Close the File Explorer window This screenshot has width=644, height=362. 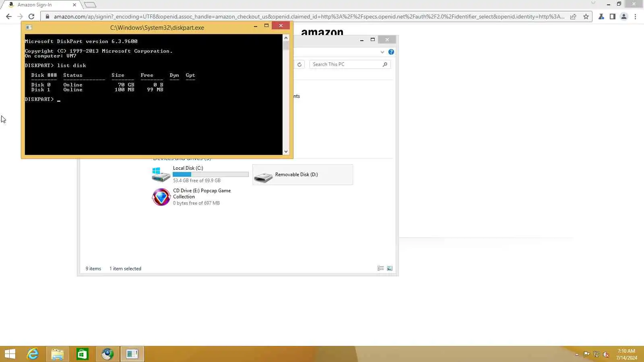(x=387, y=39)
